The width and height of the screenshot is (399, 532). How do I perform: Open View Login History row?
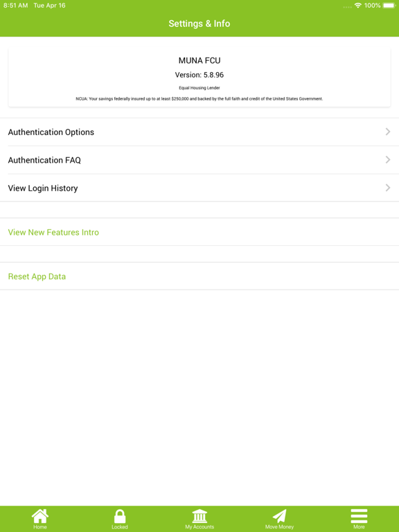point(199,188)
